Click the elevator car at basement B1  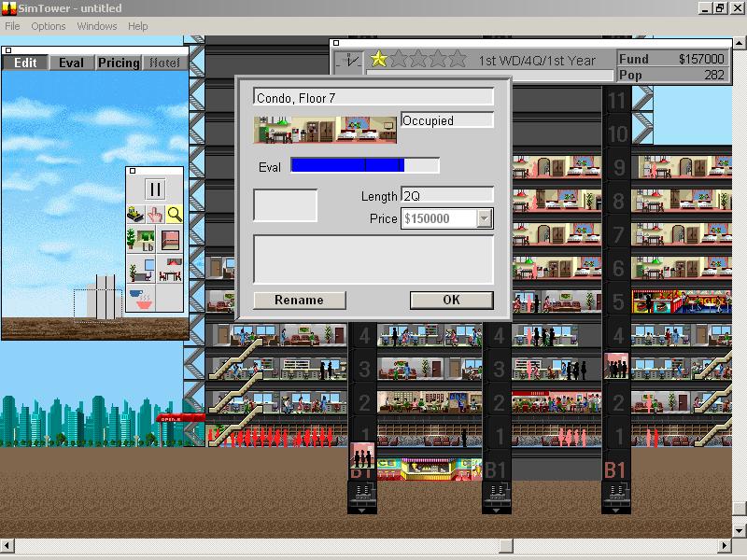point(362,455)
